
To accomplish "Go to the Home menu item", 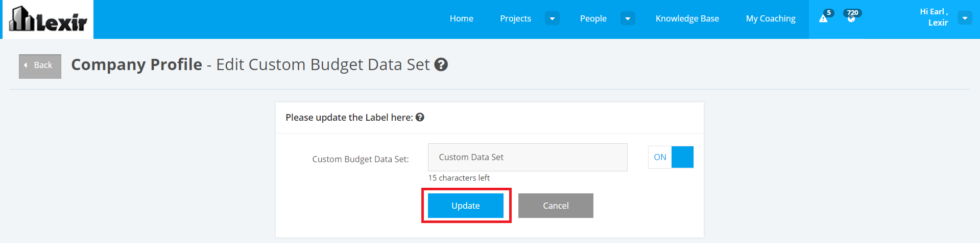I will (x=461, y=18).
